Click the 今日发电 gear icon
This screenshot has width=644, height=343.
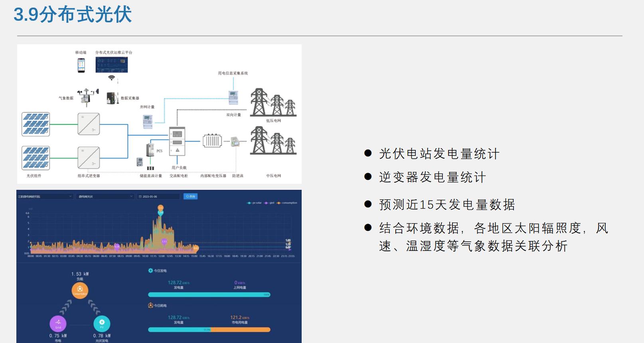(x=150, y=270)
